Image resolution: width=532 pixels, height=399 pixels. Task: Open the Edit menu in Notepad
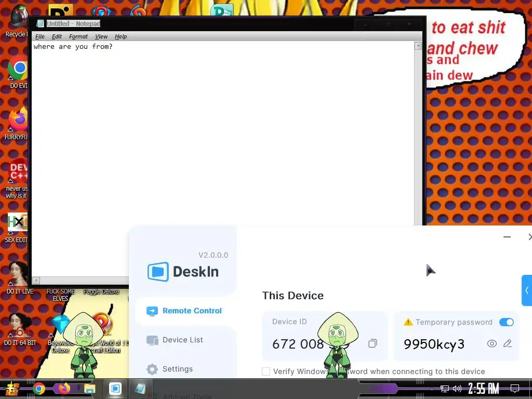pos(57,36)
